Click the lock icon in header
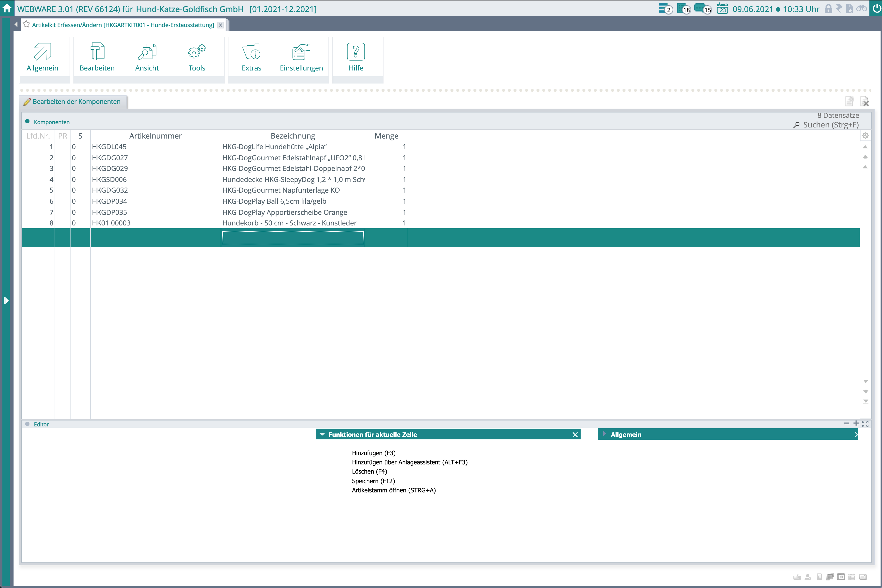The height and width of the screenshot is (588, 882). click(828, 9)
